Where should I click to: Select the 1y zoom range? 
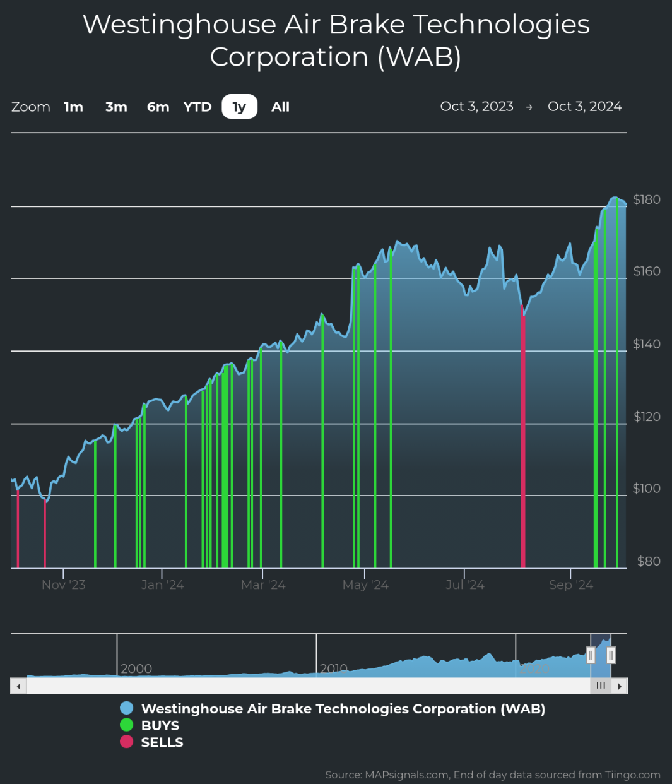tap(239, 107)
